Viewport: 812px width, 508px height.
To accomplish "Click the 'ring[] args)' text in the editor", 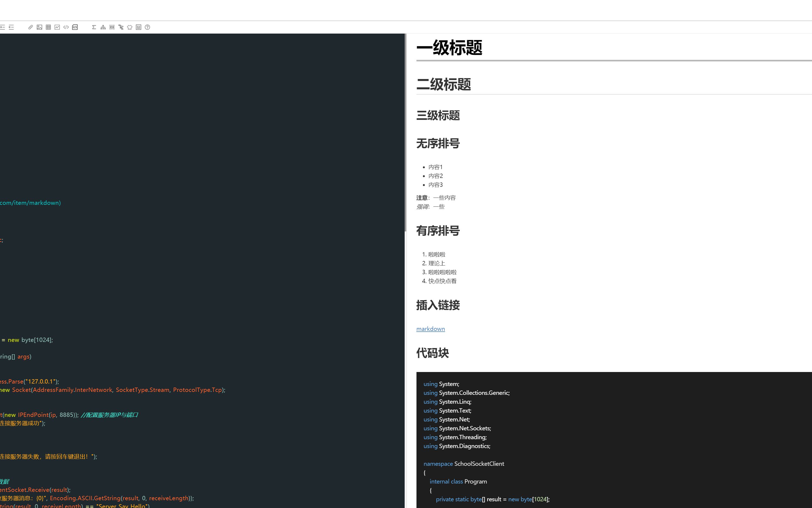I will pos(15,357).
